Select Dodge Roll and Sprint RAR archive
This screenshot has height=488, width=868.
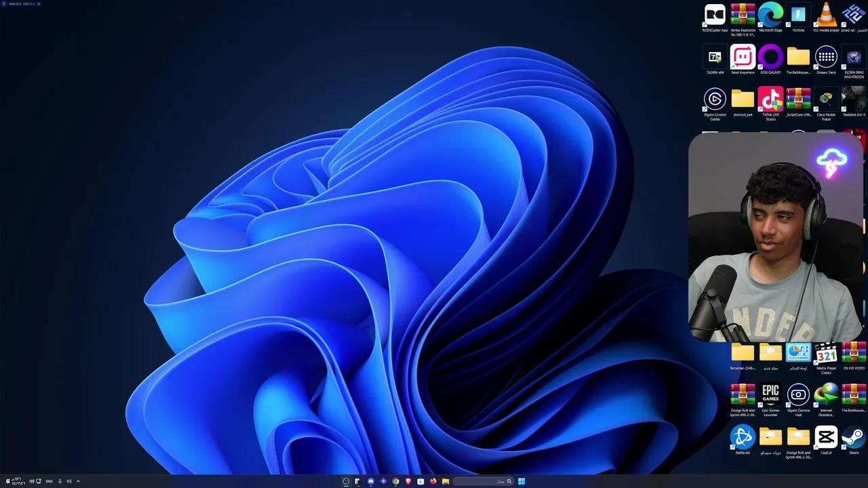tap(743, 400)
